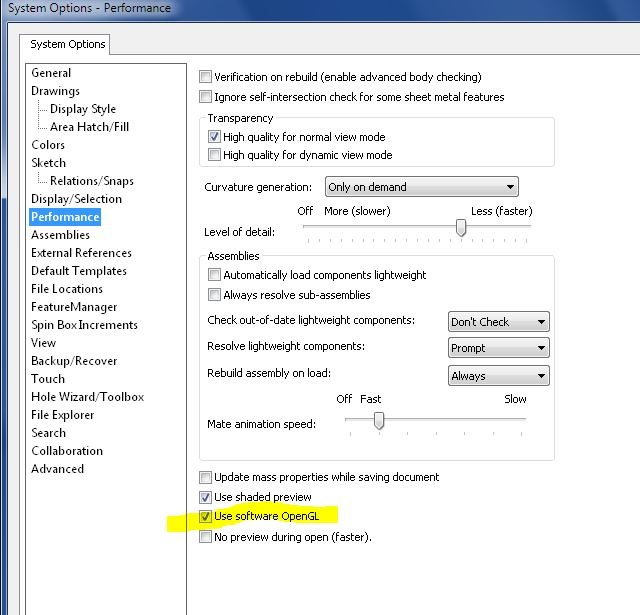
Task: Open Check out-of-date lightweight components dropdown
Action: (x=498, y=322)
